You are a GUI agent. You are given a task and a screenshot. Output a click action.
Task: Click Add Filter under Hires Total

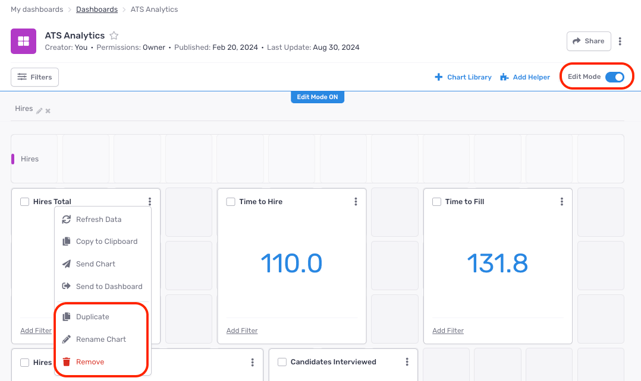click(36, 330)
